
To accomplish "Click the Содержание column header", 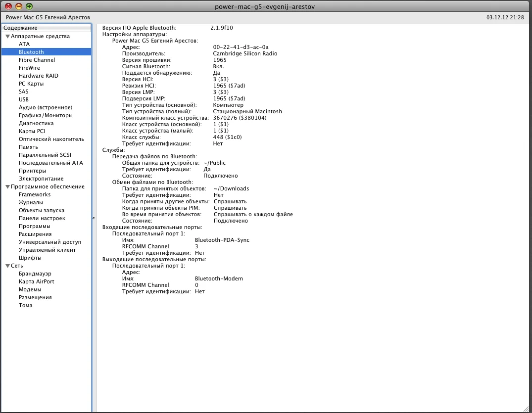I will point(47,28).
